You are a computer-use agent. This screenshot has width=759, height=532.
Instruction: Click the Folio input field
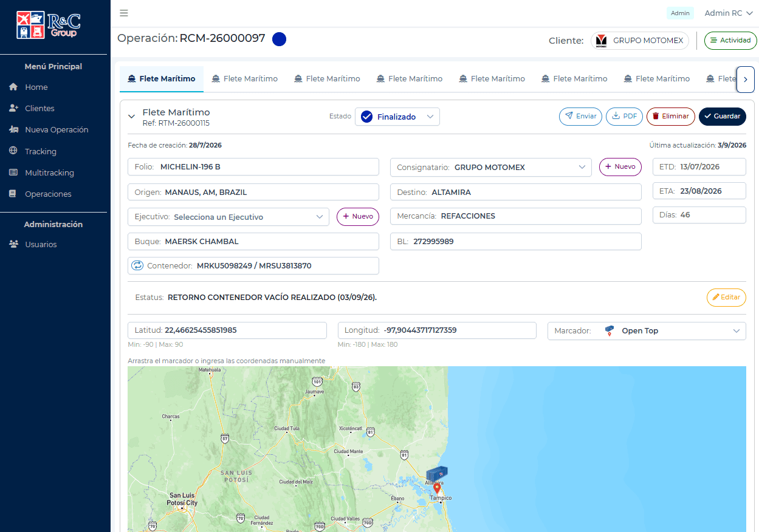click(x=253, y=167)
